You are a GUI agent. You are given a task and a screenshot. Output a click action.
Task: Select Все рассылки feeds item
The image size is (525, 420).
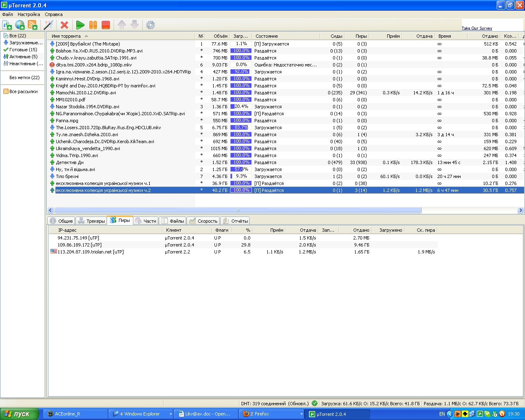[x=23, y=91]
